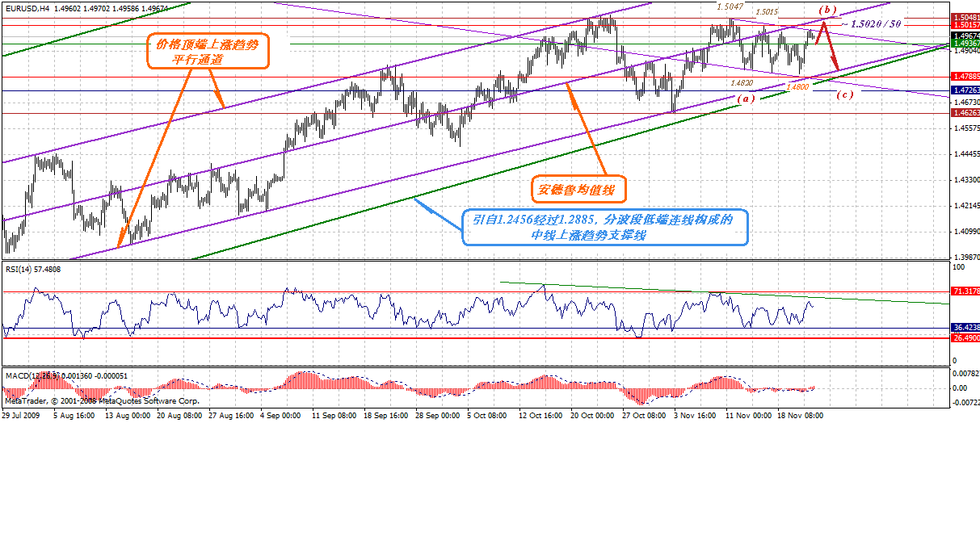This screenshot has width=980, height=553.
Task: Click the MACD indicator label text
Action: tap(66, 375)
